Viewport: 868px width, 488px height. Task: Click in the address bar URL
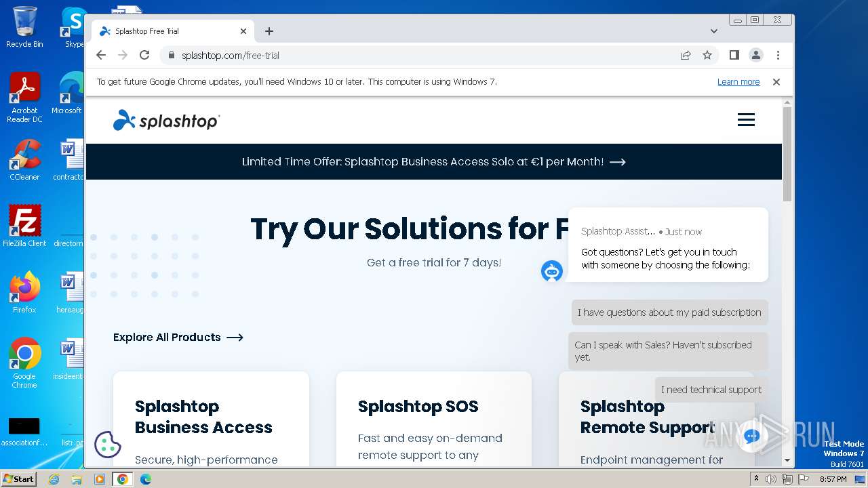231,56
